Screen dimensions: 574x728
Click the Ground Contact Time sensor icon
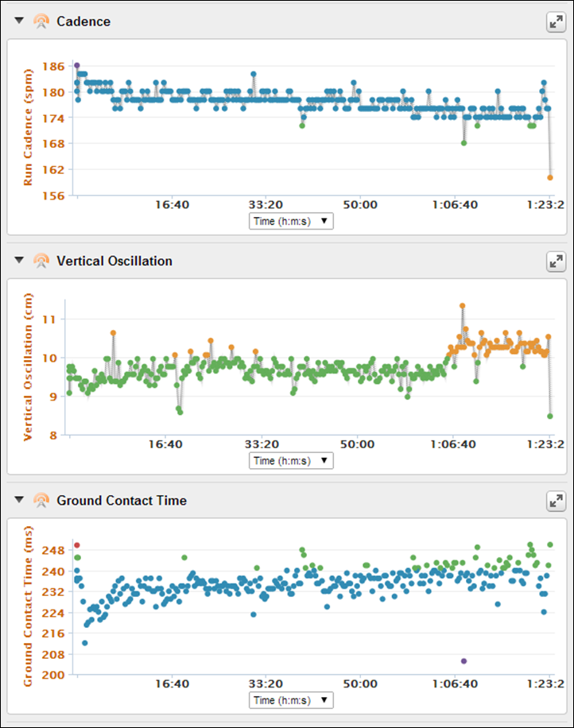pyautogui.click(x=41, y=501)
